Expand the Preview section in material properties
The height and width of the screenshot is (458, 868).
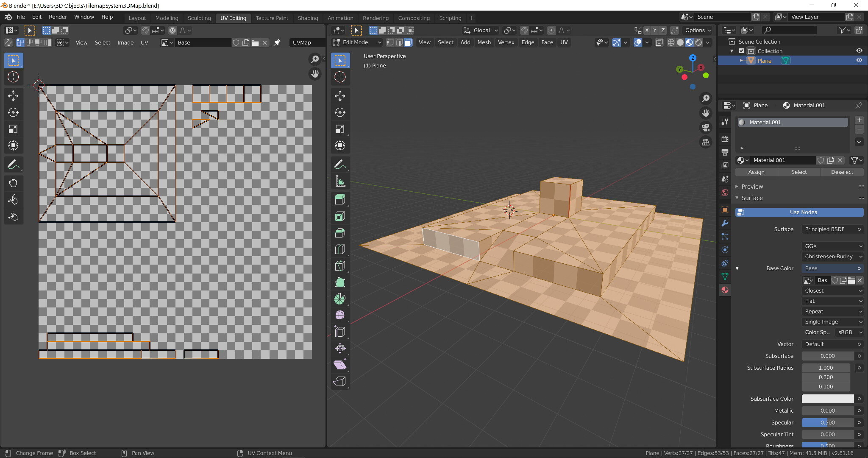(753, 187)
